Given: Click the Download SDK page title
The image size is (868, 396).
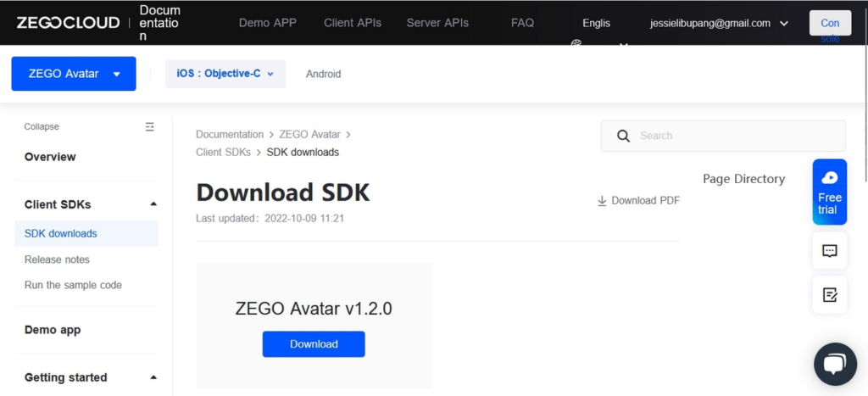Looking at the screenshot, I should [283, 192].
